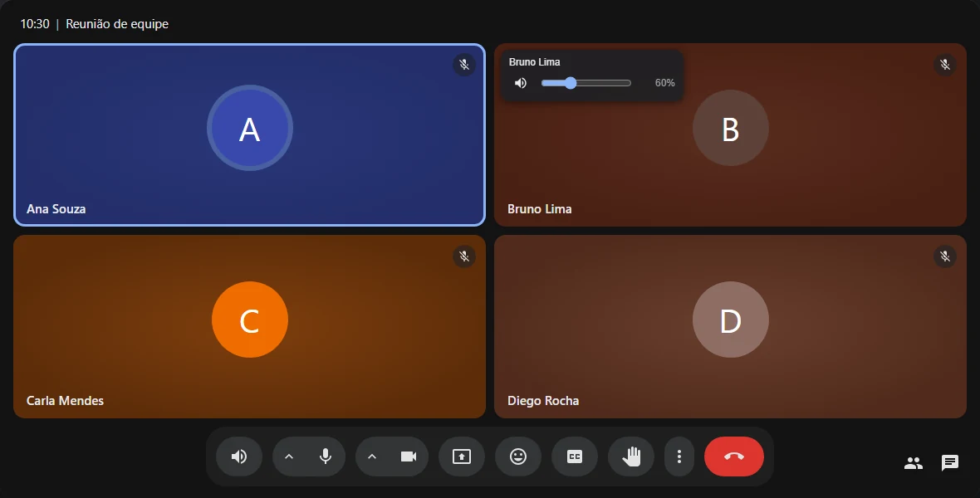Open the emoji reactions button

[518, 456]
